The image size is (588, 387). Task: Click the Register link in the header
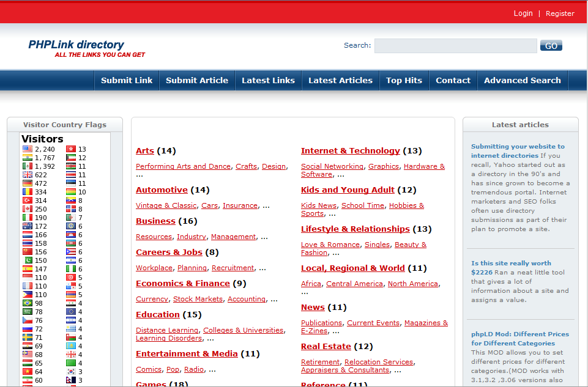[x=560, y=13]
